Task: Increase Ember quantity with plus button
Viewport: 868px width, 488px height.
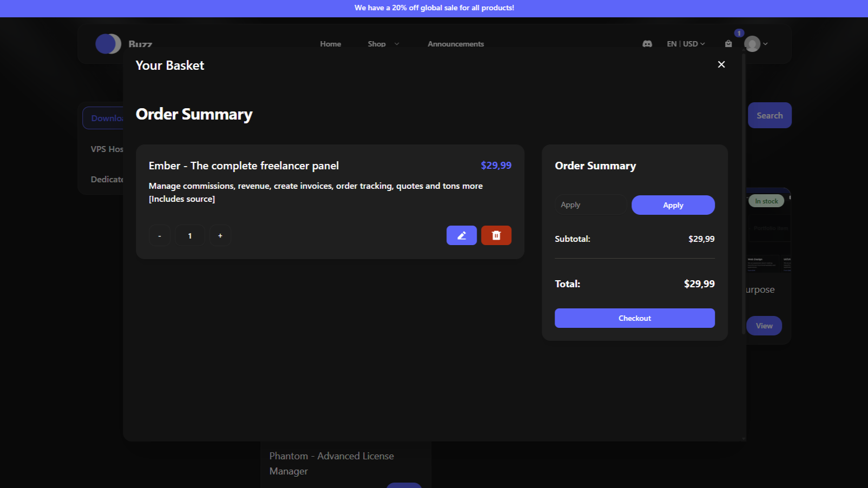Action: [x=220, y=235]
